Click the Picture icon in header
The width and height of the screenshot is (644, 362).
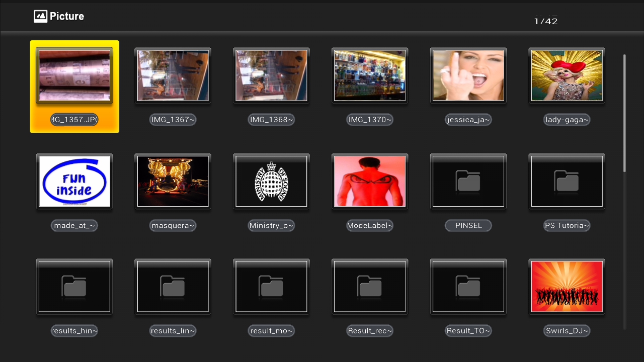[x=40, y=17]
